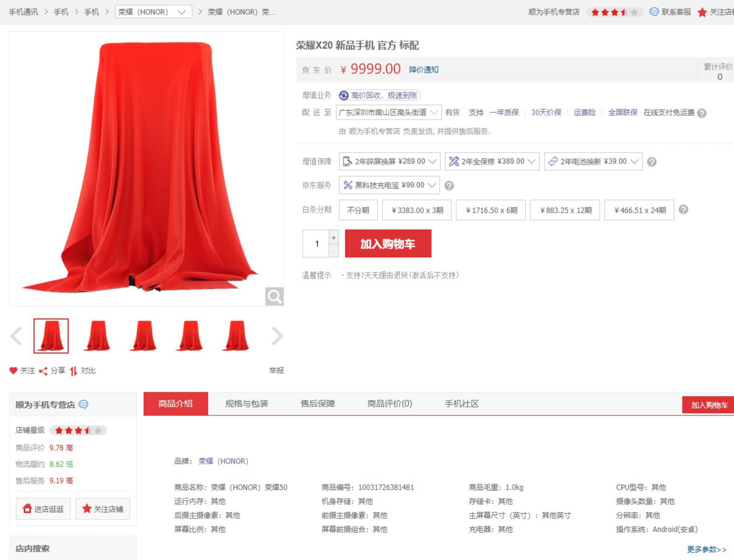734x560 pixels.
Task: Switch to 商品评价(0) tab
Action: coord(390,404)
